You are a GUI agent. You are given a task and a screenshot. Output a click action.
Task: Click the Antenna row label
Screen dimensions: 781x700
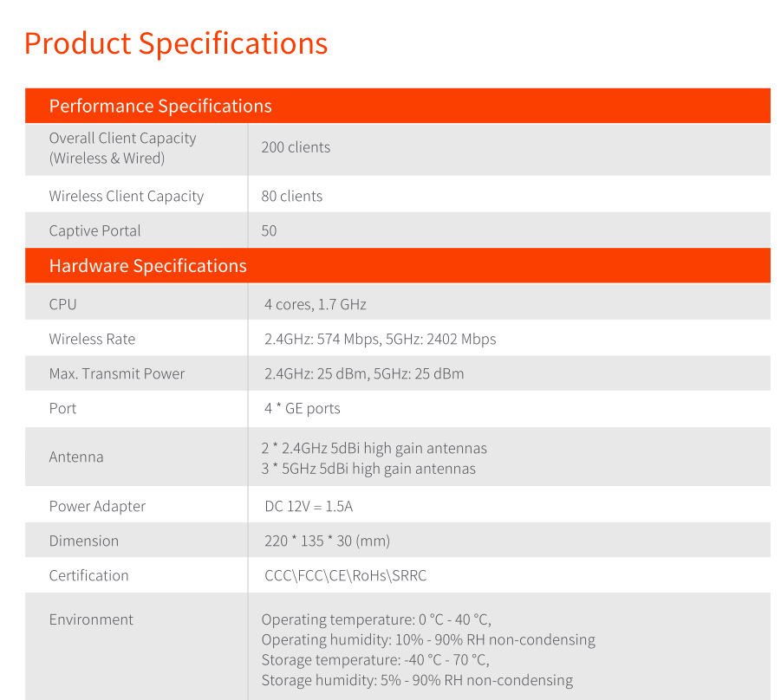(76, 457)
